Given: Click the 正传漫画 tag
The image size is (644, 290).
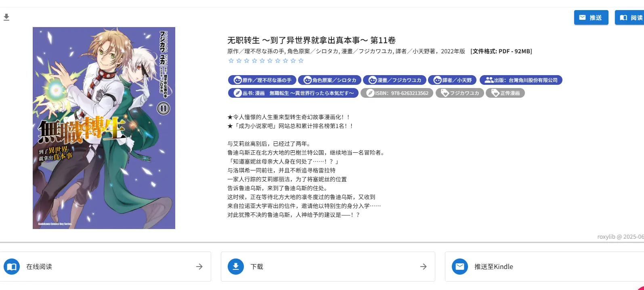Looking at the screenshot, I should [x=505, y=93].
